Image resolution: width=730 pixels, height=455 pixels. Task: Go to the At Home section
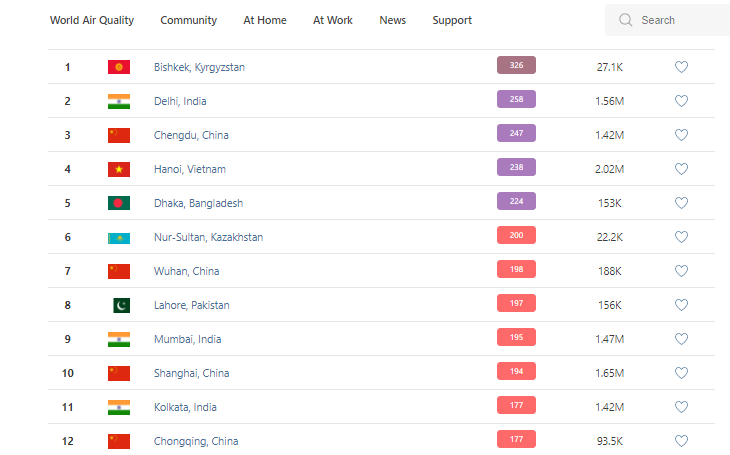point(265,20)
